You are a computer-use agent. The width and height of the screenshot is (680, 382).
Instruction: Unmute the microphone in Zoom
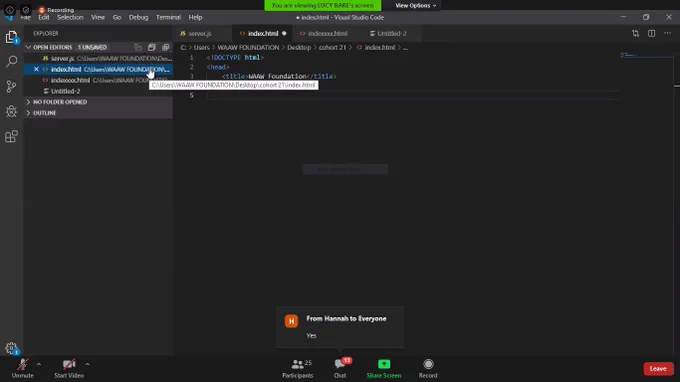(x=23, y=369)
